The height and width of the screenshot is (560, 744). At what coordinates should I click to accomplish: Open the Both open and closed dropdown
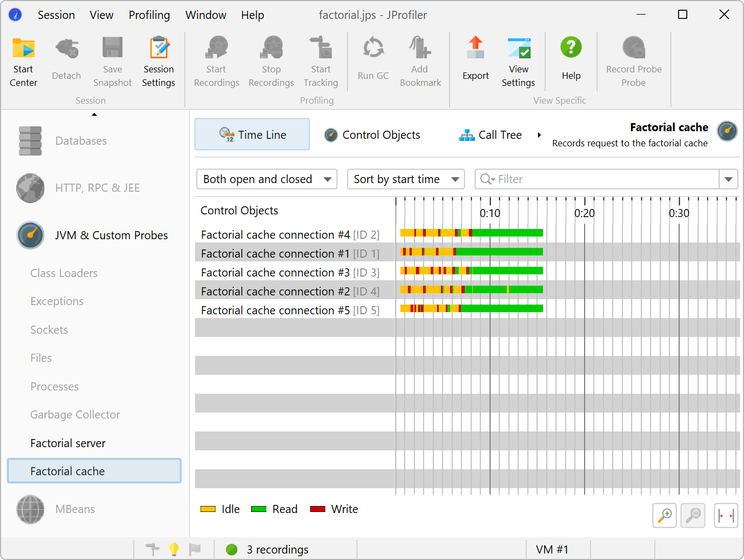[267, 179]
